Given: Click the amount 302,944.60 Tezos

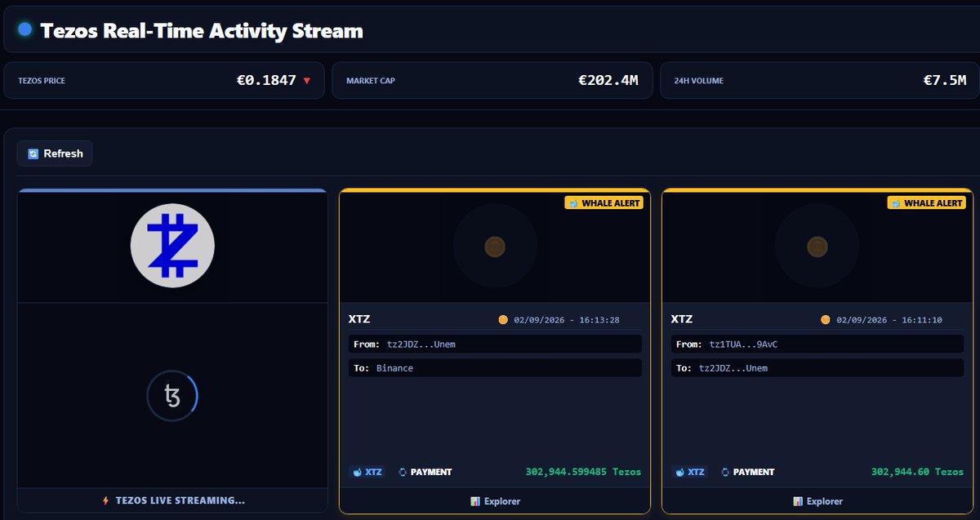Looking at the screenshot, I should [917, 472].
